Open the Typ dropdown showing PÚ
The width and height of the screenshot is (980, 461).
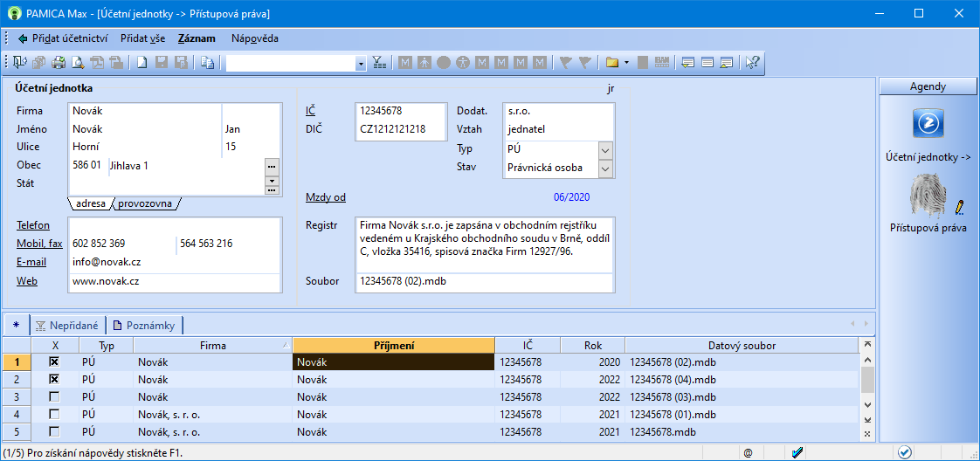(x=605, y=150)
